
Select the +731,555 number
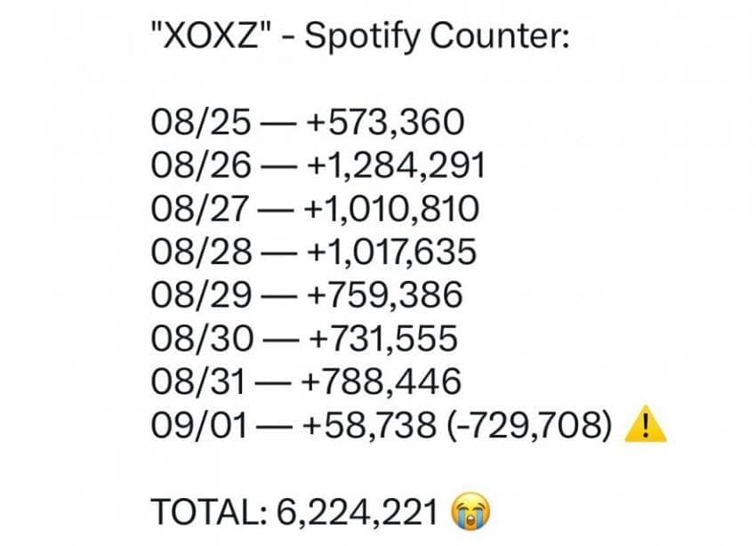382,339
